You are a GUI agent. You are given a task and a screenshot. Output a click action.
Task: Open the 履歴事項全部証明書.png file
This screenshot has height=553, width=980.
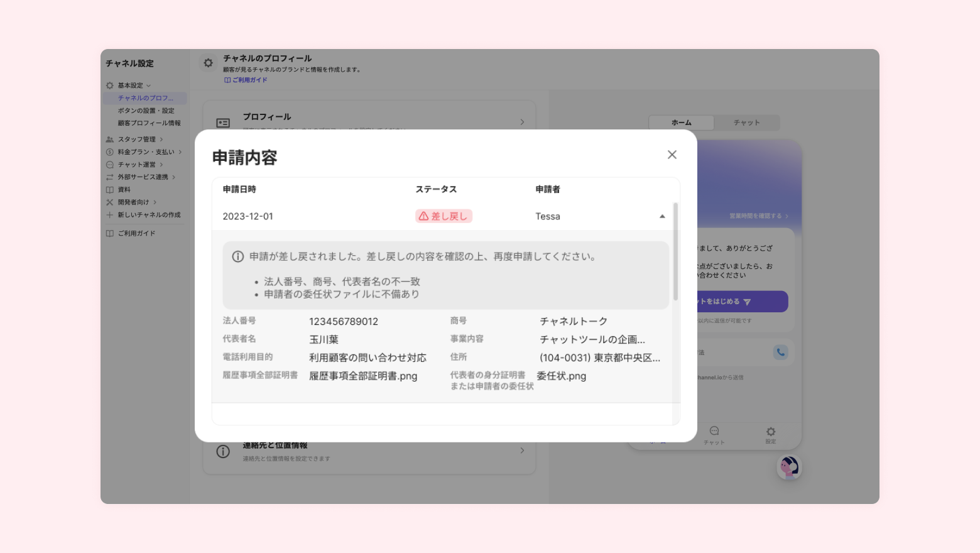click(x=363, y=376)
